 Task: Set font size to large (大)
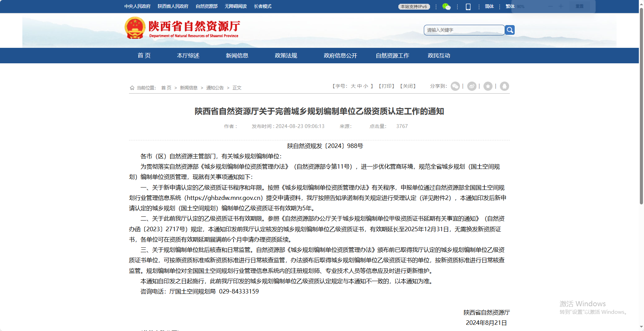pos(353,86)
